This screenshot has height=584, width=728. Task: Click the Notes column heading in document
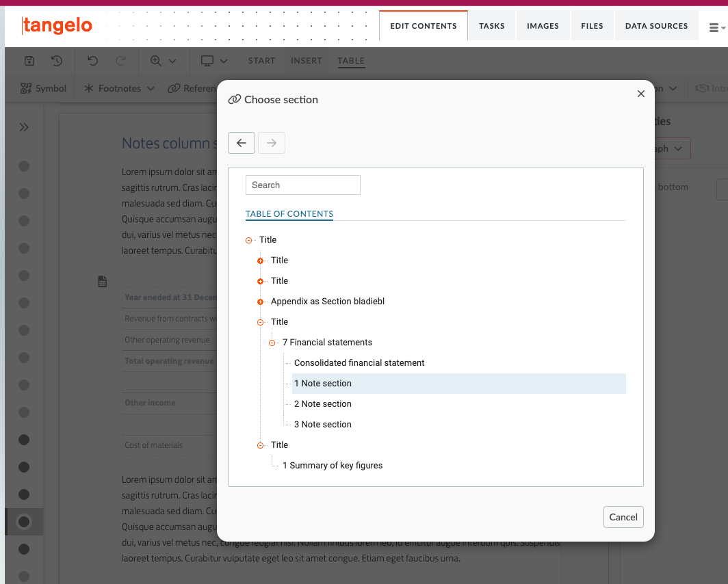(x=170, y=144)
